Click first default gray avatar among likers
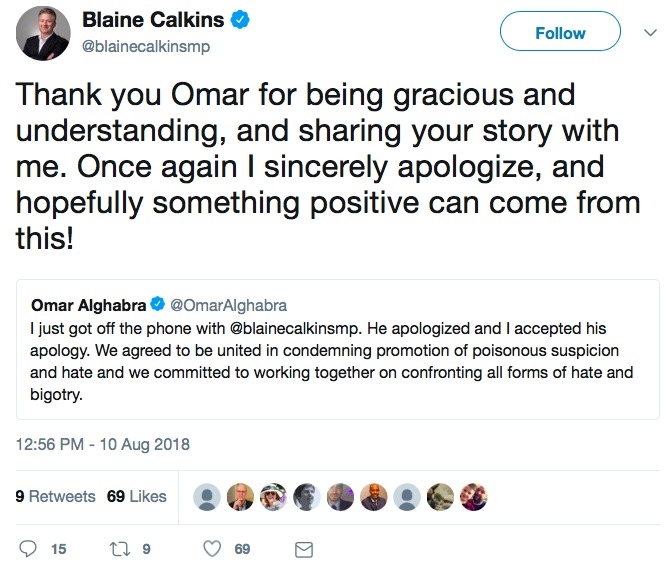The height and width of the screenshot is (571, 667). 207,497
